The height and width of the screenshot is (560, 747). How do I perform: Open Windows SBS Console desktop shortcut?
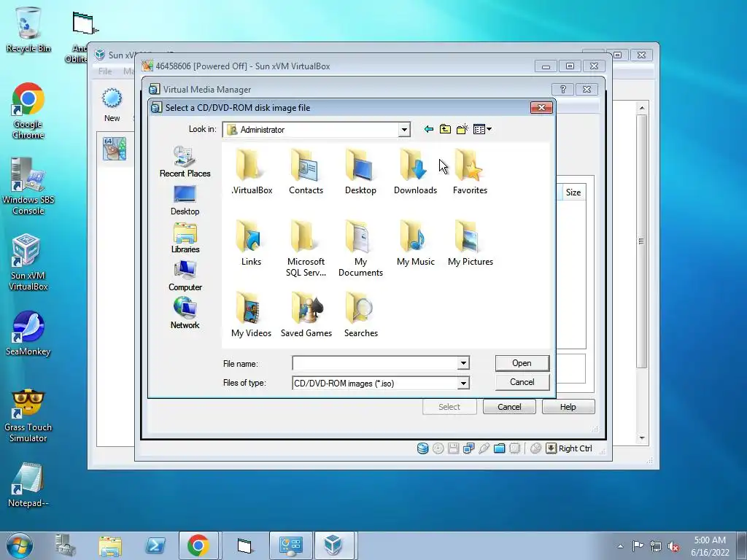click(28, 186)
